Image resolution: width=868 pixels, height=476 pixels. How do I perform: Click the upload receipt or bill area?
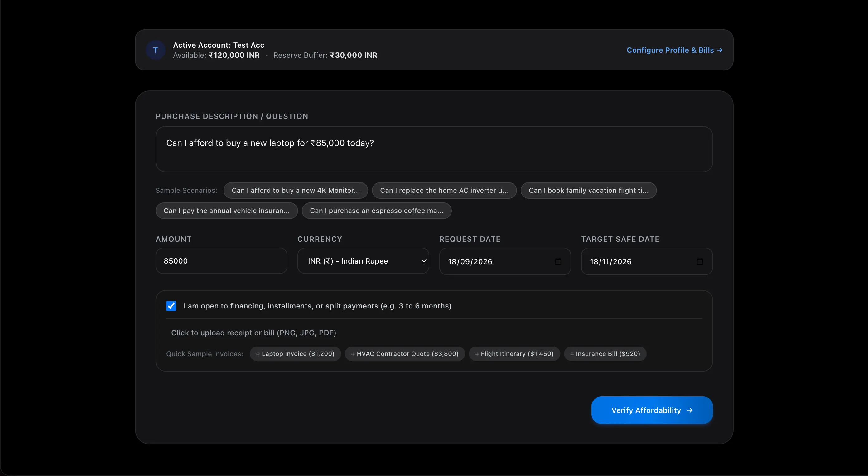point(253,333)
